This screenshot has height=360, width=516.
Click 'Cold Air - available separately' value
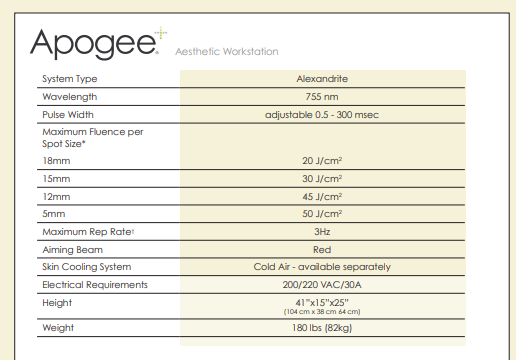coord(322,267)
